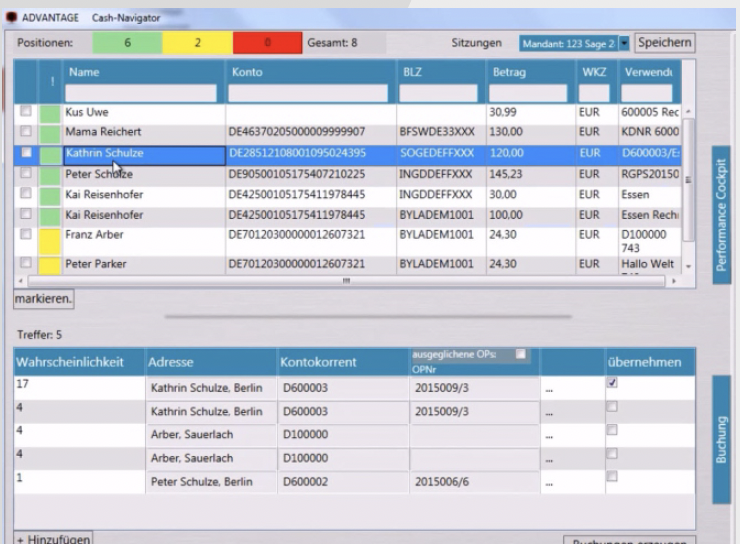Click the BLZ filter input field
740x544 pixels.
coord(438,93)
